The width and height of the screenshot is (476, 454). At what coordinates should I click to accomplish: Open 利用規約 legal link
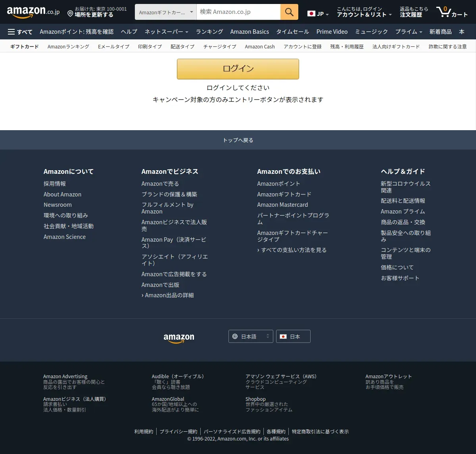pyautogui.click(x=144, y=432)
